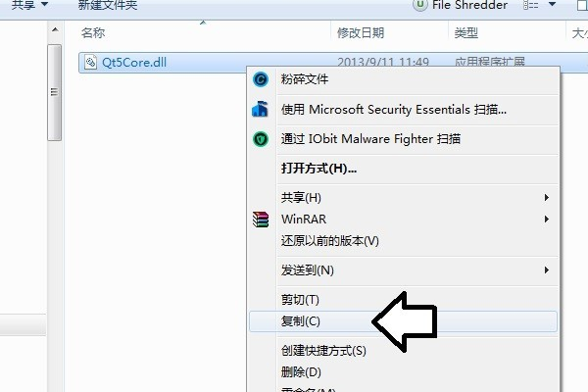Click the Qt5Core.dll file icon
588x392 pixels.
90,62
